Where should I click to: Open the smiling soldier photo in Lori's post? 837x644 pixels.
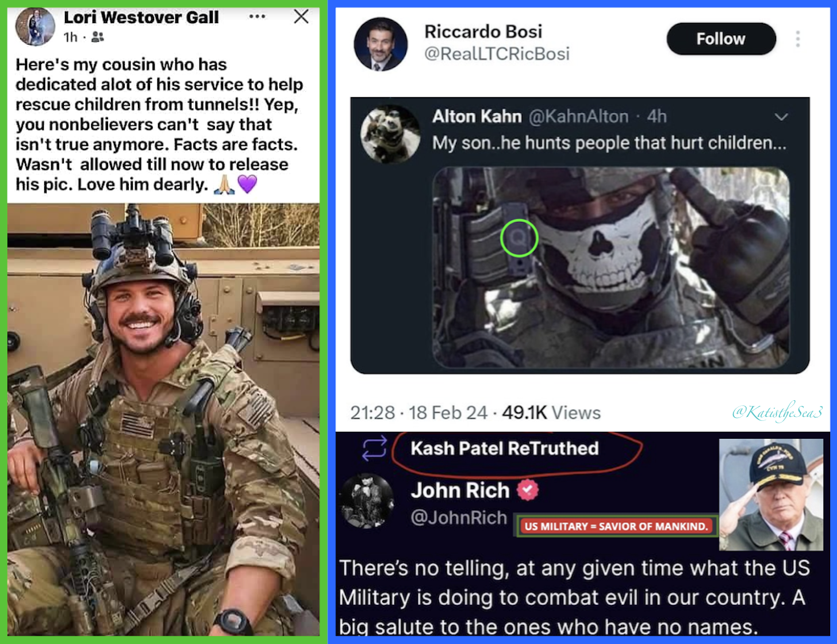163,419
